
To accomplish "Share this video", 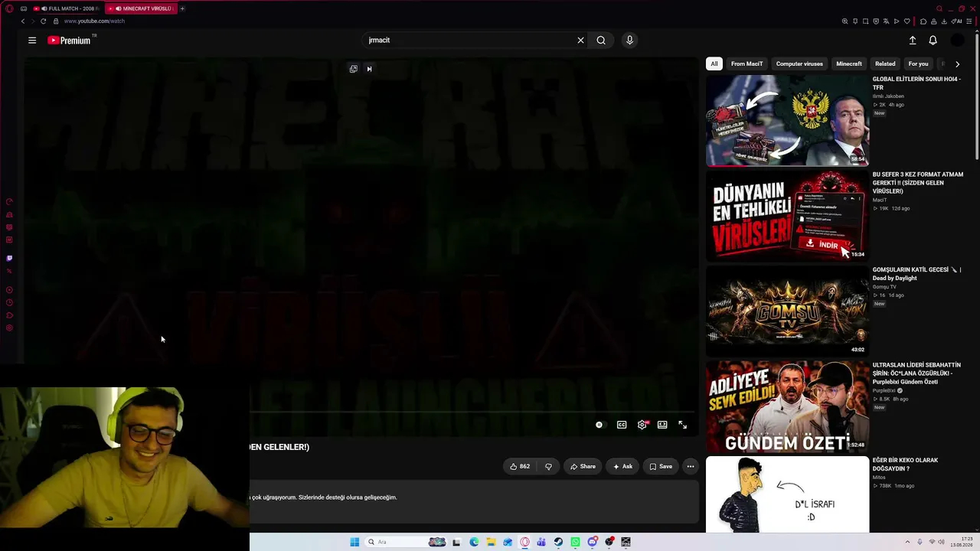I will [583, 466].
